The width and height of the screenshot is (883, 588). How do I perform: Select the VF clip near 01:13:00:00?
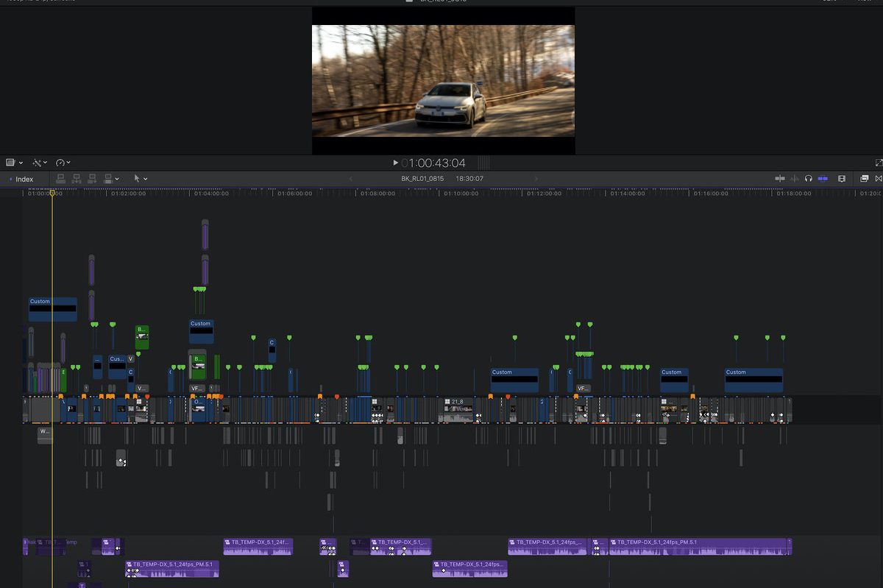tap(583, 389)
